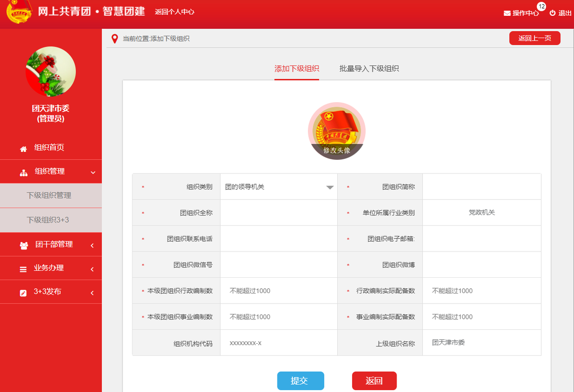The width and height of the screenshot is (574, 392).
Task: Click the Communist Youth League logo emblem
Action: [x=19, y=12]
